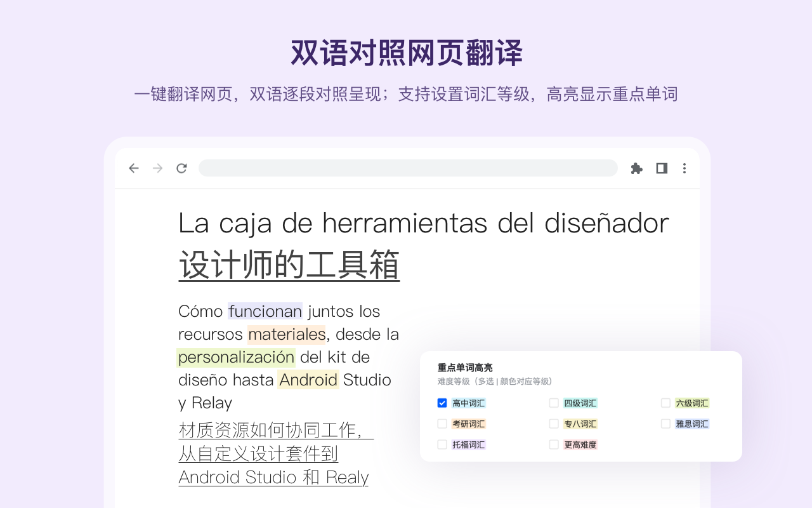
Task: Enable the 专八词汇 option
Action: (x=554, y=424)
